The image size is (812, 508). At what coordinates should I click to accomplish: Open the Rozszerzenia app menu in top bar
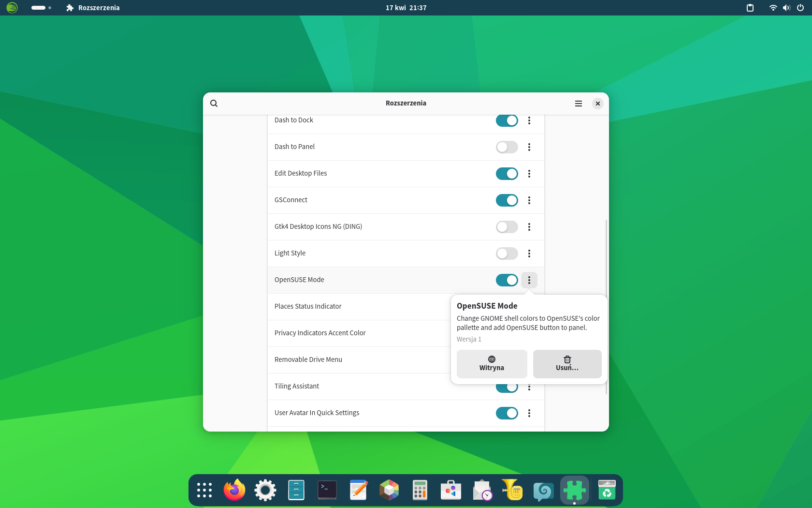[x=93, y=8]
